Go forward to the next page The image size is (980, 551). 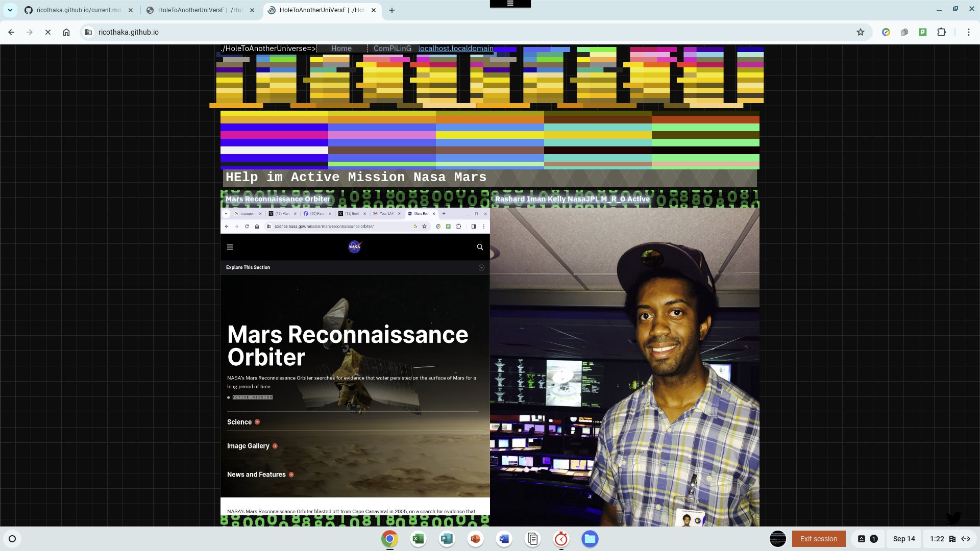point(30,32)
